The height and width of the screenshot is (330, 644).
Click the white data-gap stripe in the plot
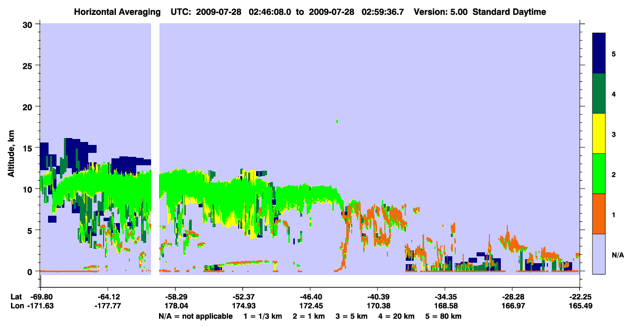(155, 149)
